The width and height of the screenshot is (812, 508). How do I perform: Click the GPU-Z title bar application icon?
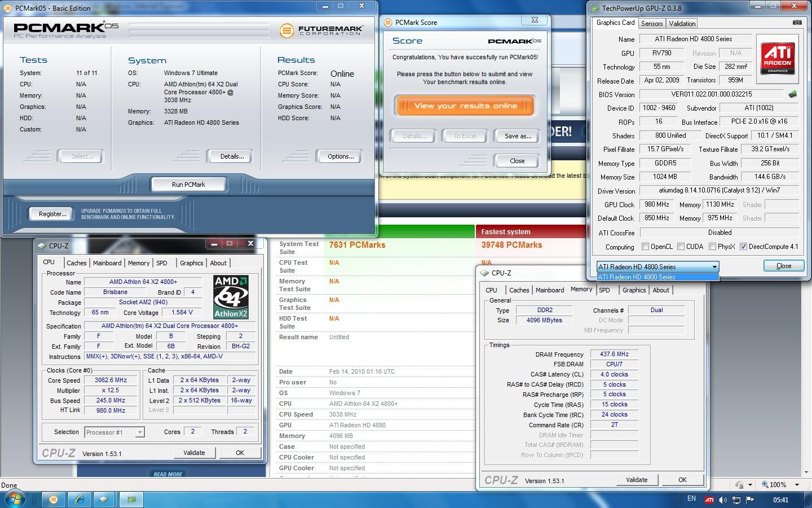595,8
